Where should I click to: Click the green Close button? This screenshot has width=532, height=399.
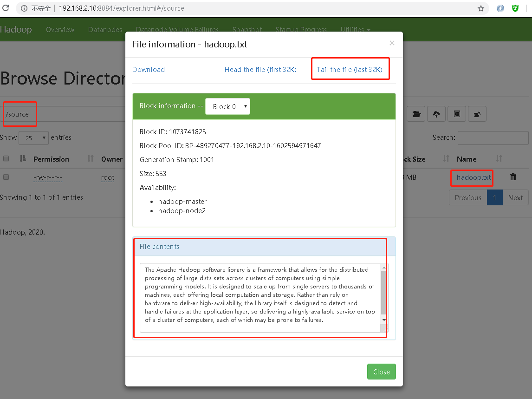381,372
